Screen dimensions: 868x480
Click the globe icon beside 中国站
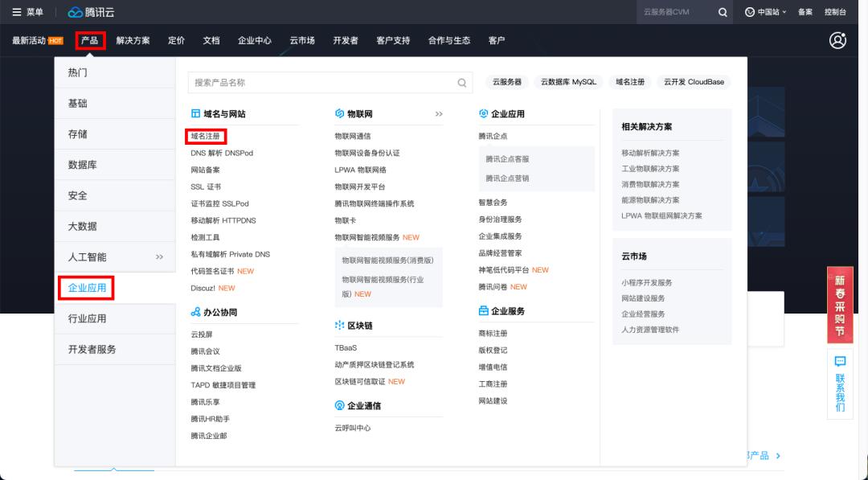(750, 11)
